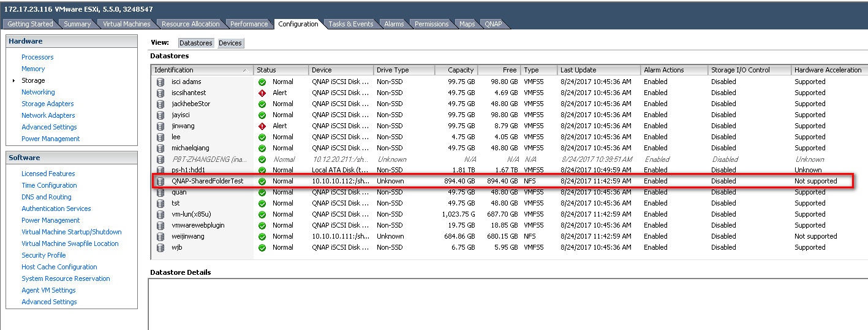Click the datastore icon for wjb
The height and width of the screenshot is (330, 868).
(x=160, y=247)
